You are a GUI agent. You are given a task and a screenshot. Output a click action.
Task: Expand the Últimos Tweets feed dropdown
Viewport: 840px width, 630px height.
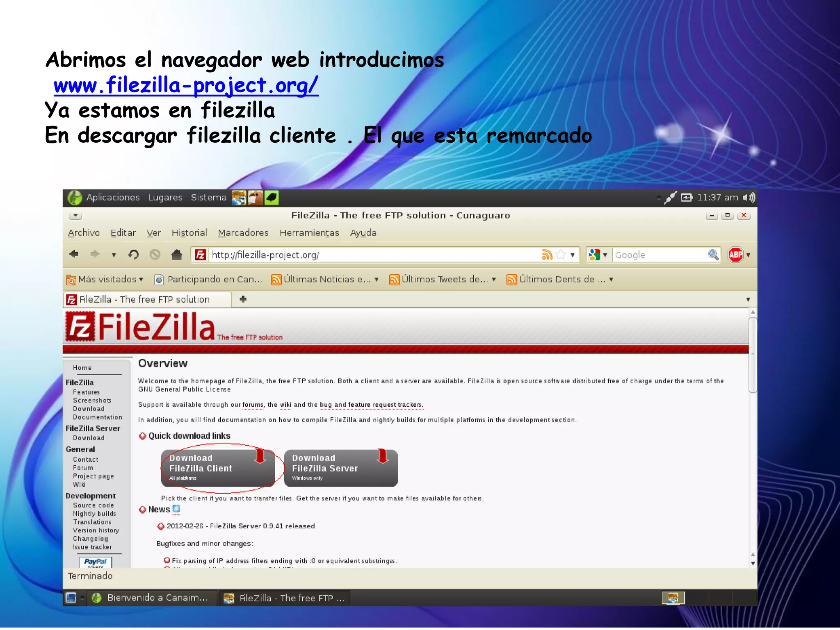[443, 279]
